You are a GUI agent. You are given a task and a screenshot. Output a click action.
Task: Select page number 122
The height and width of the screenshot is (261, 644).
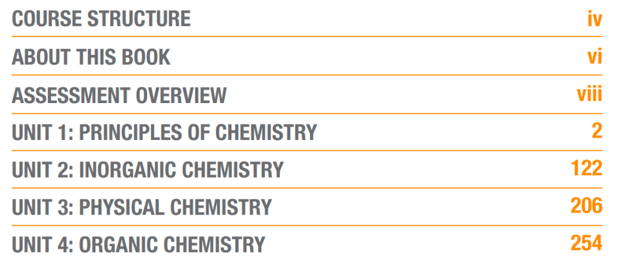pos(587,168)
